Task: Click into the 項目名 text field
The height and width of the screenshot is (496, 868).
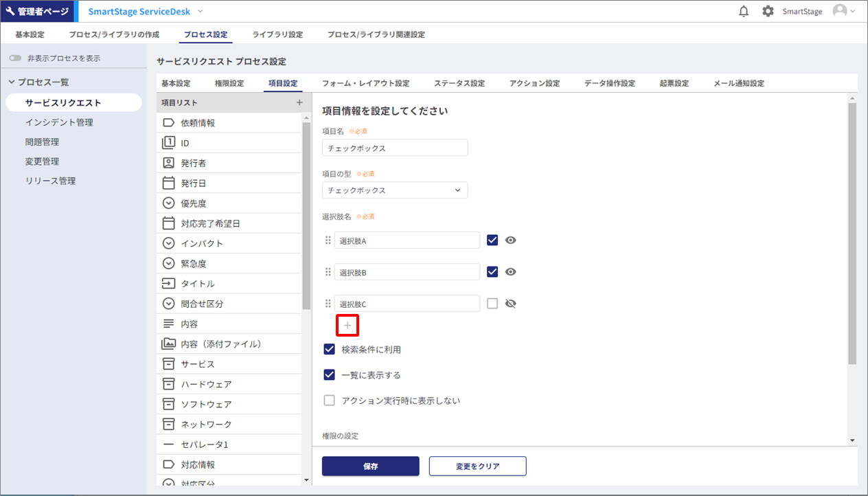Action: click(x=395, y=148)
